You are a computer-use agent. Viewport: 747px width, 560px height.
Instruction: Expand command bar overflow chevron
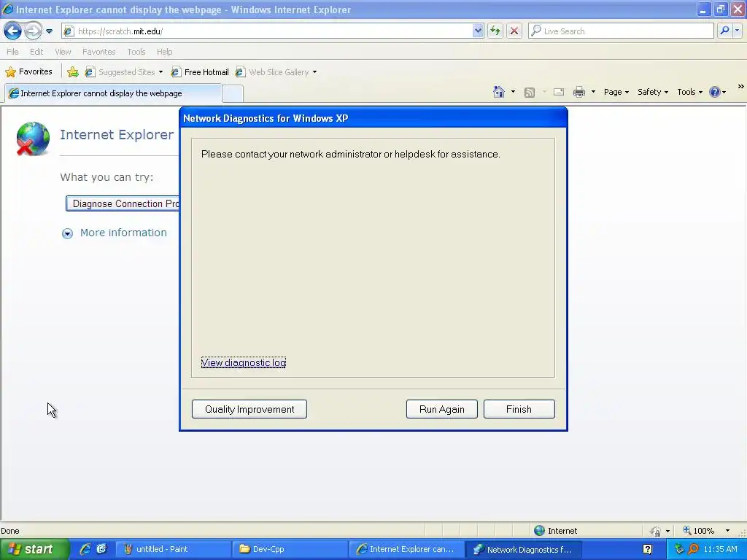[741, 87]
